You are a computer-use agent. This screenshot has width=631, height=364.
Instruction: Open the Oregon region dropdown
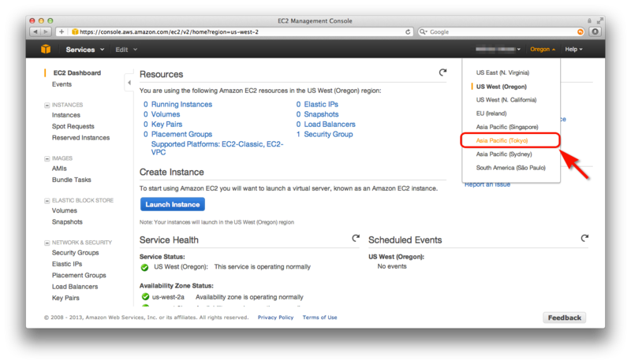[x=543, y=49]
